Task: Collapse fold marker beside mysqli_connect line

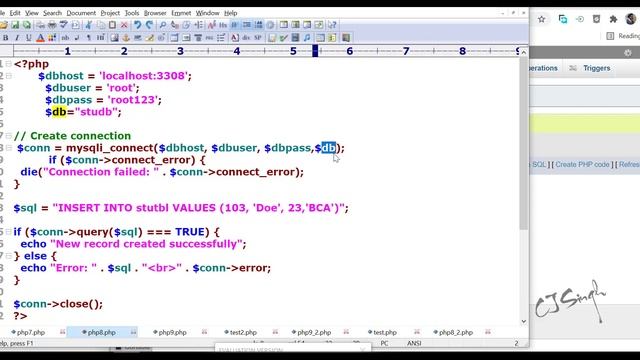Action: click(x=9, y=148)
